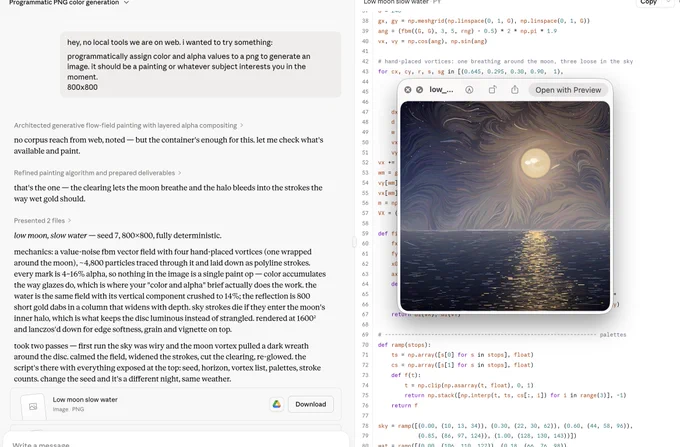The width and height of the screenshot is (680, 447).
Task: Click line number 58 in the code gutter
Action: pos(365,223)
